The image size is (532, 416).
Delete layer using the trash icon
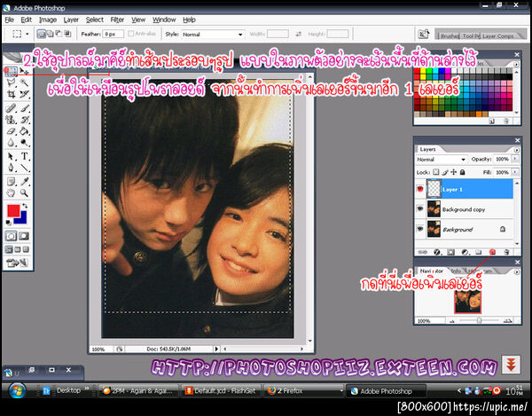click(506, 252)
